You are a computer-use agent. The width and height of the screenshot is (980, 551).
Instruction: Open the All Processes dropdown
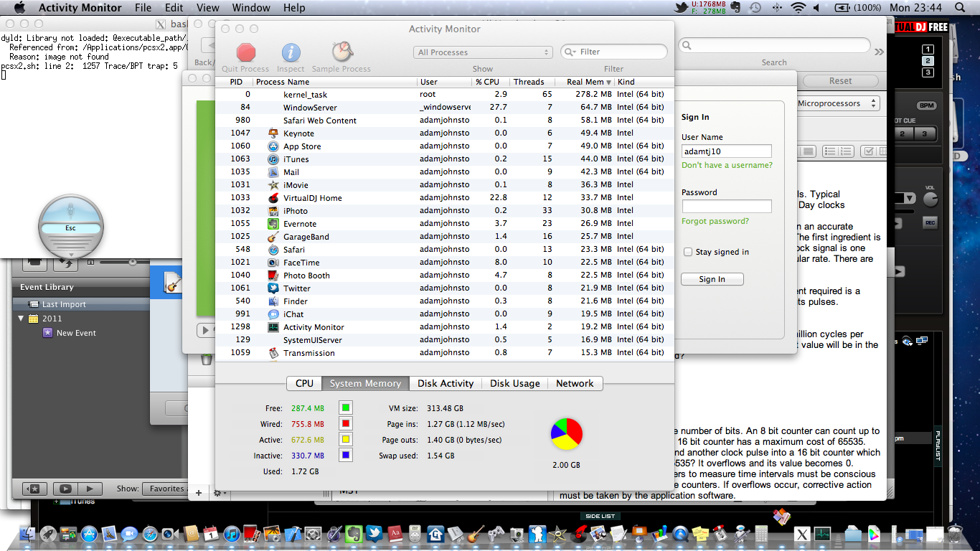point(483,52)
